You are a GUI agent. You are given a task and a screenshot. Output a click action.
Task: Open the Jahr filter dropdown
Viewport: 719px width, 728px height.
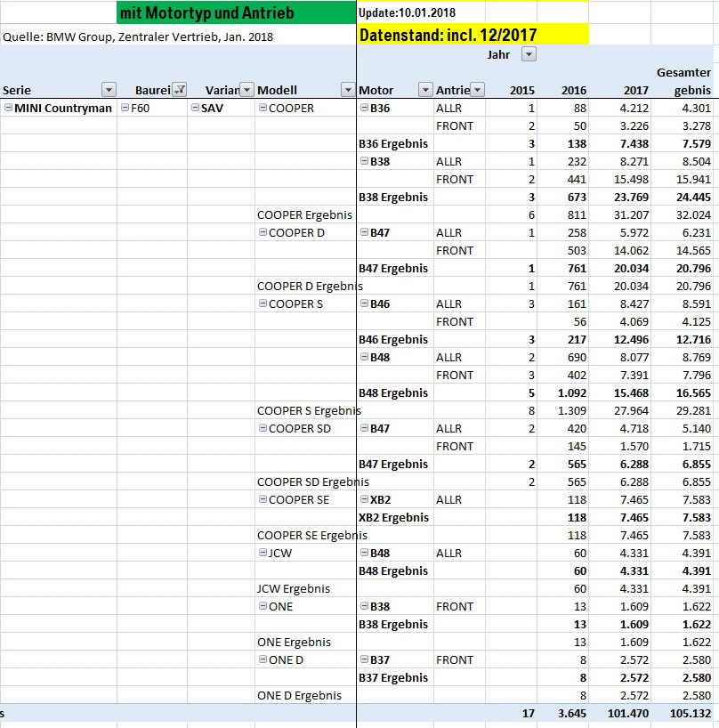[529, 54]
